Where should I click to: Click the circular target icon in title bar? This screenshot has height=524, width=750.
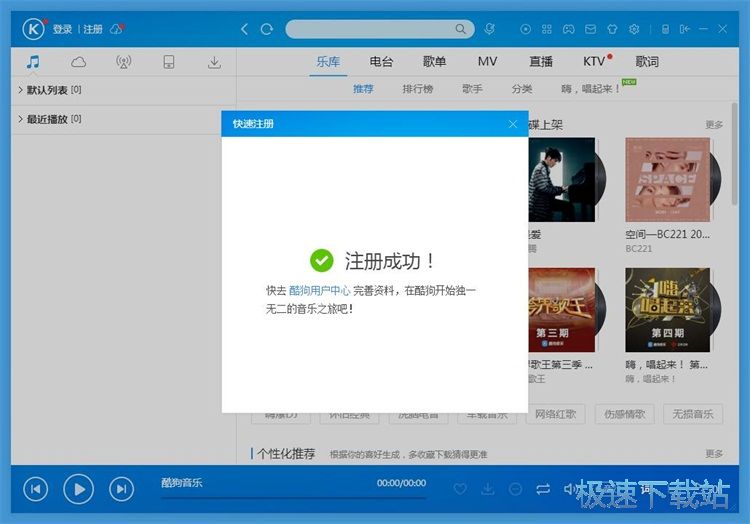tap(525, 29)
